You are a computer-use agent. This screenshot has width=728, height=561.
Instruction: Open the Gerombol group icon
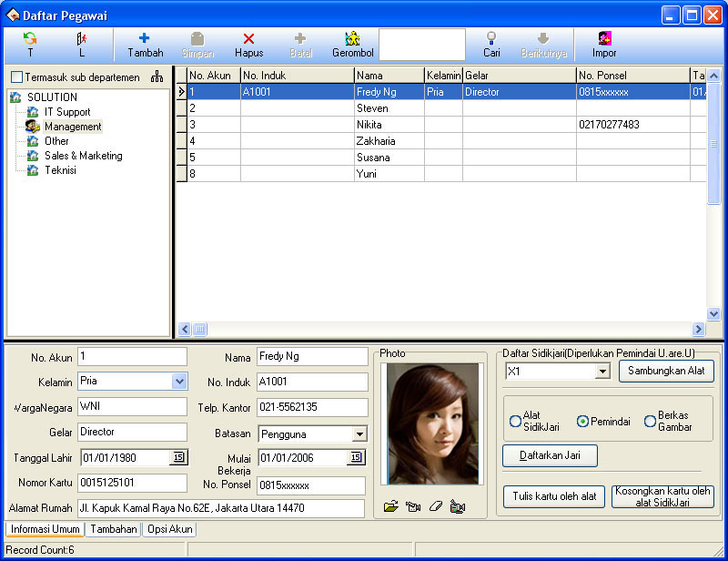point(352,39)
